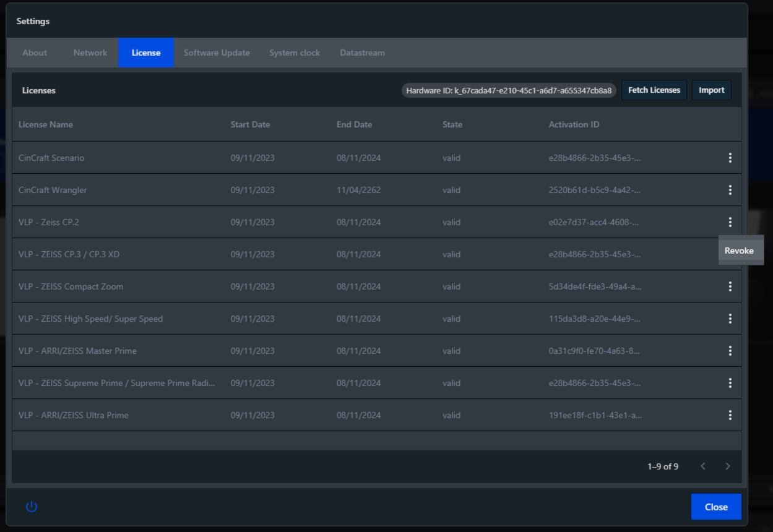Open ARRI/ZEISS Master Prime row menu

point(730,351)
